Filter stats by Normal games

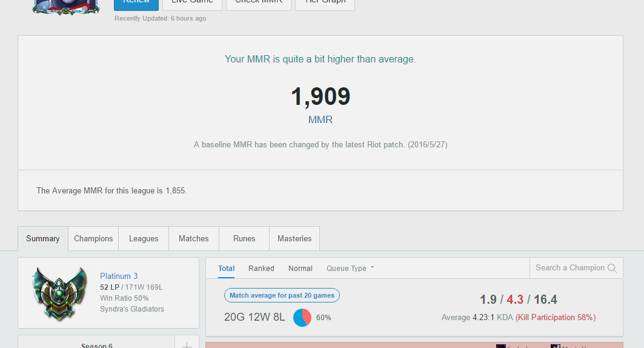(x=300, y=269)
